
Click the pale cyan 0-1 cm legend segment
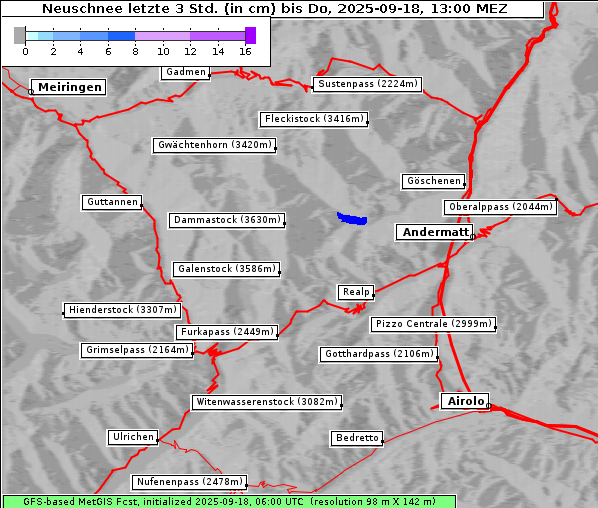click(x=32, y=36)
